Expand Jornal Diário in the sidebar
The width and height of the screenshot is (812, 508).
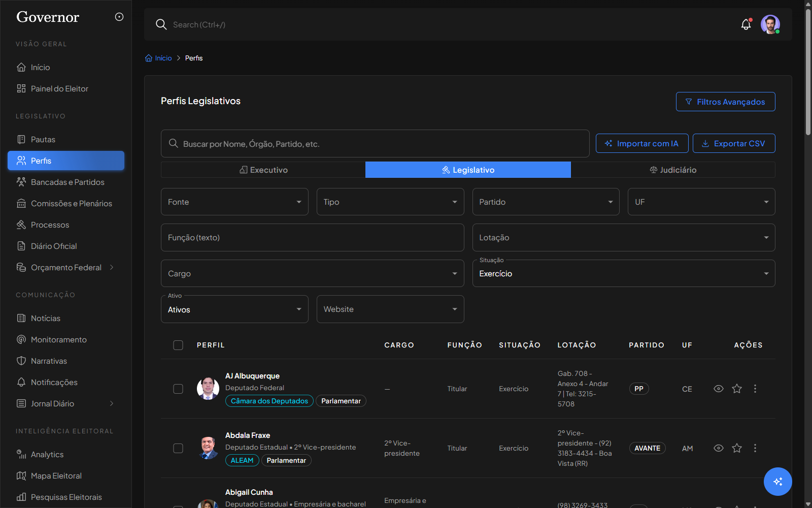click(x=66, y=403)
